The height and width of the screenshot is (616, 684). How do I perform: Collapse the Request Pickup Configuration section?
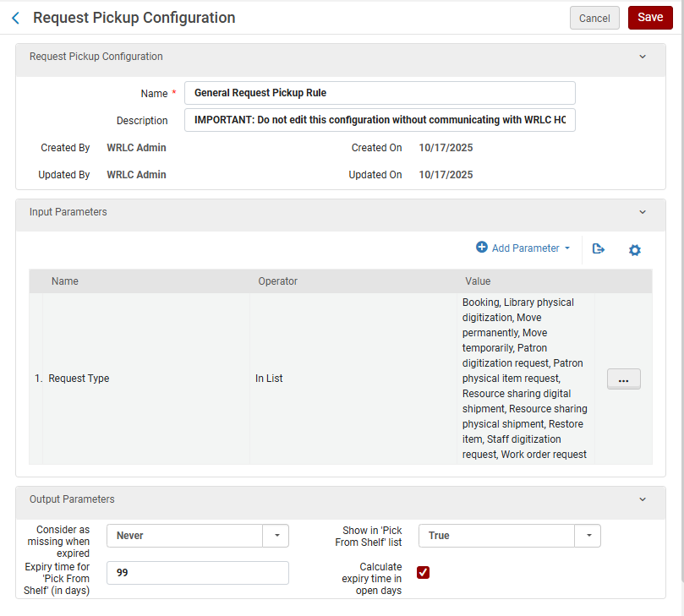pos(642,57)
